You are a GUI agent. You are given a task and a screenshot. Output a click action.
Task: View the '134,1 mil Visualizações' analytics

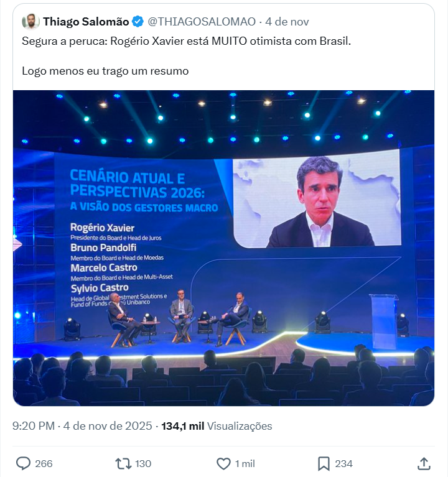click(x=217, y=427)
